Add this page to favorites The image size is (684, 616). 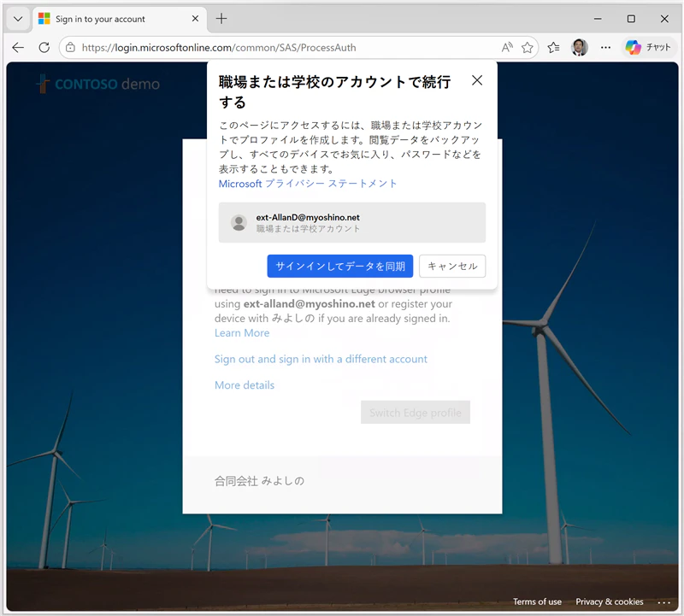pyautogui.click(x=528, y=47)
